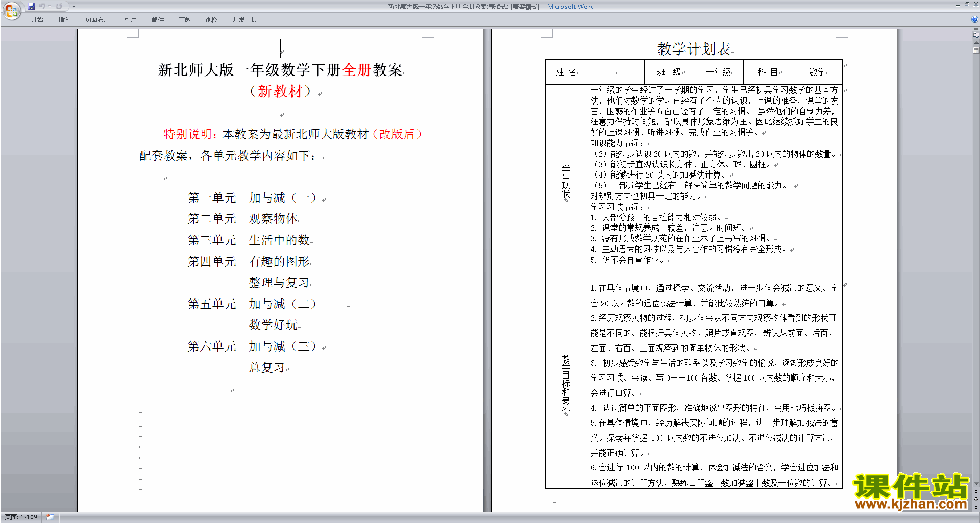The height and width of the screenshot is (523, 980).
Task: Click the 数学 table cell
Action: 818,72
